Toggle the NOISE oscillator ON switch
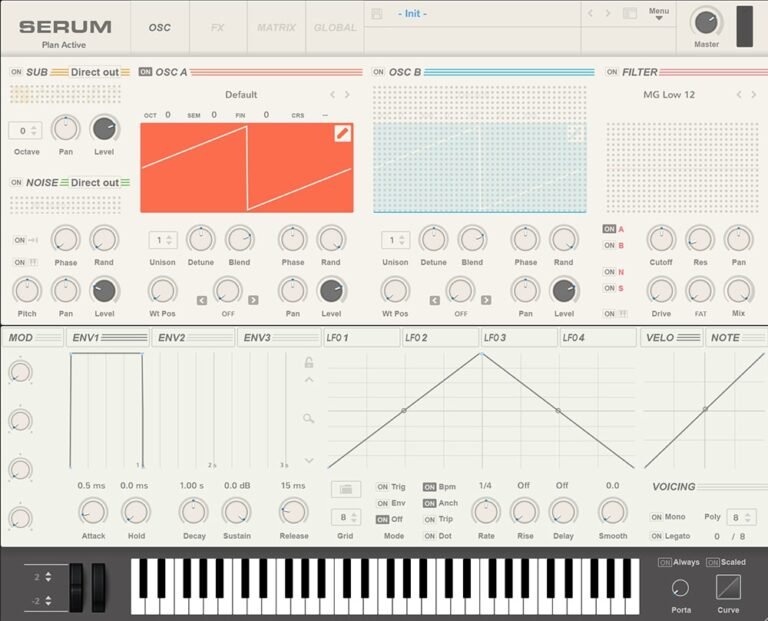This screenshot has width=768, height=621. click(x=16, y=182)
